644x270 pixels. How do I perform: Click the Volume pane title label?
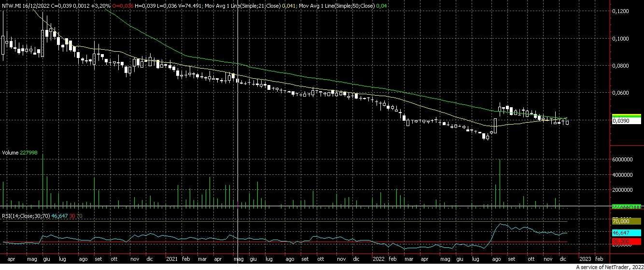click(10, 153)
